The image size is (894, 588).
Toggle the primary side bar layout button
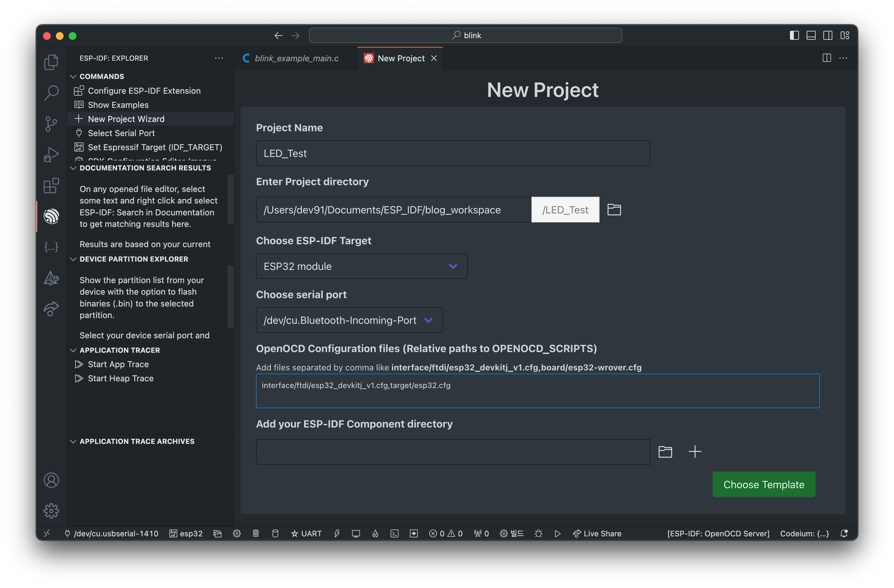(794, 35)
